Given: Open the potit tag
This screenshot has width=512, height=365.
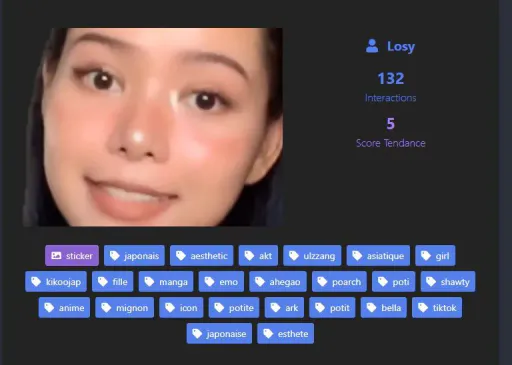Looking at the screenshot, I should (332, 308).
